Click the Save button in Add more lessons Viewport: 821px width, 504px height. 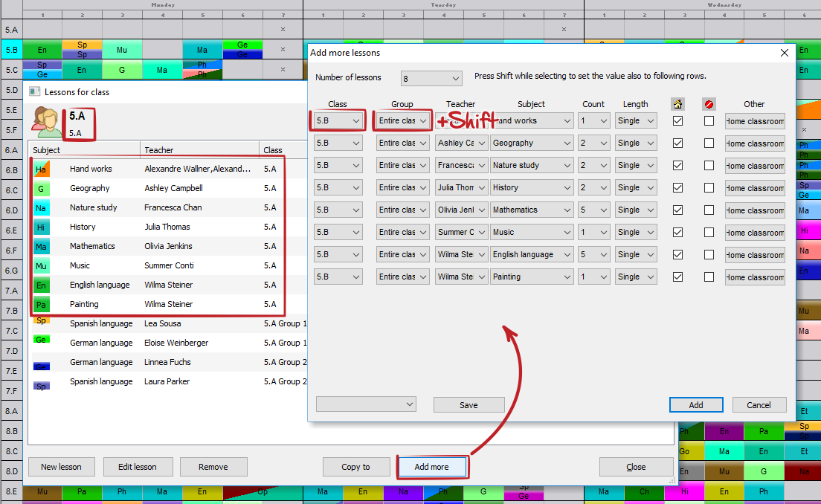(x=469, y=405)
